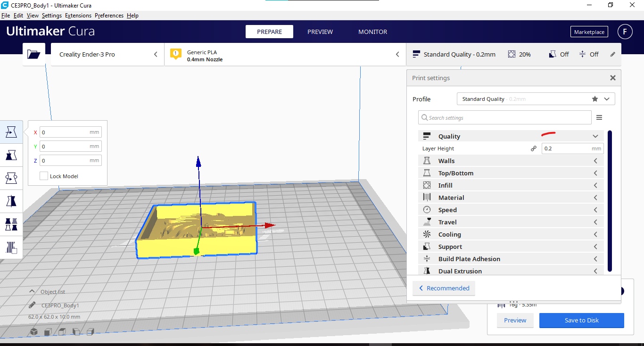
Task: Select CE3PRO_Body1 in the object list
Action: pyautogui.click(x=60, y=305)
